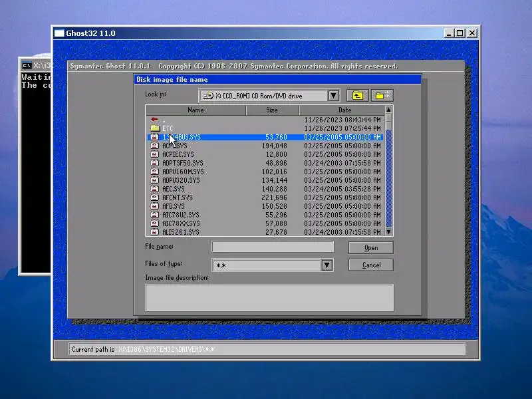
Task: Click the drive icon in Look in box
Action: (208, 96)
